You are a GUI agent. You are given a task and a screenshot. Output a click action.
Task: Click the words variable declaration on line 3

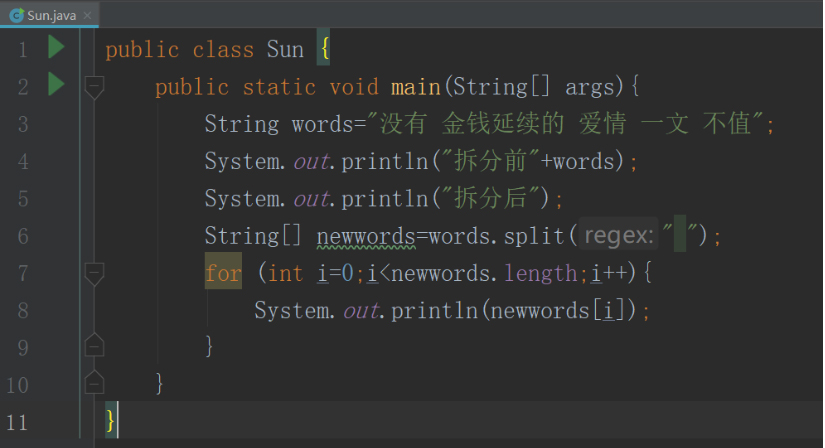click(x=323, y=125)
